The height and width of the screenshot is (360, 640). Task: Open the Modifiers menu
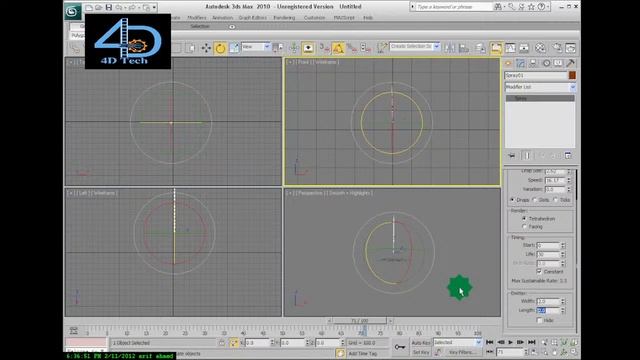click(x=197, y=18)
